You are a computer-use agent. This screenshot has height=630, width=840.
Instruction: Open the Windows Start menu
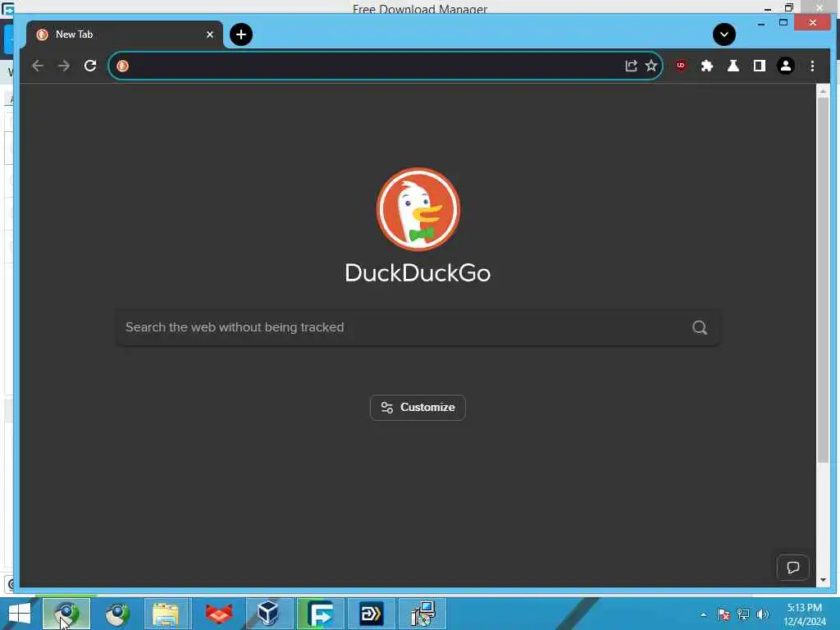point(20,614)
